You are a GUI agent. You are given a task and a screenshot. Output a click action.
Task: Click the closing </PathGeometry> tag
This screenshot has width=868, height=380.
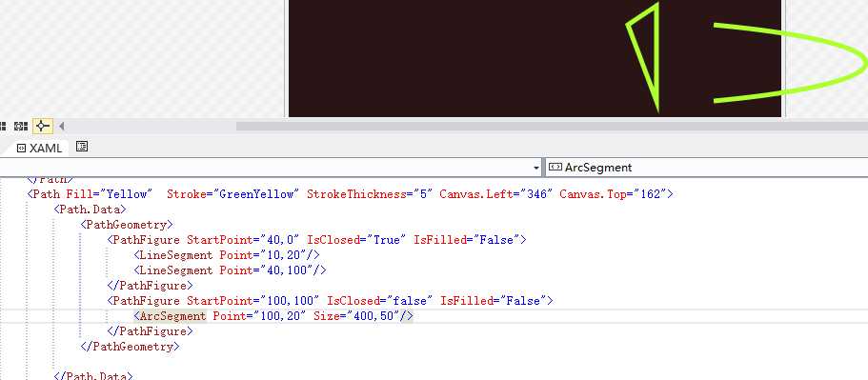pos(131,347)
